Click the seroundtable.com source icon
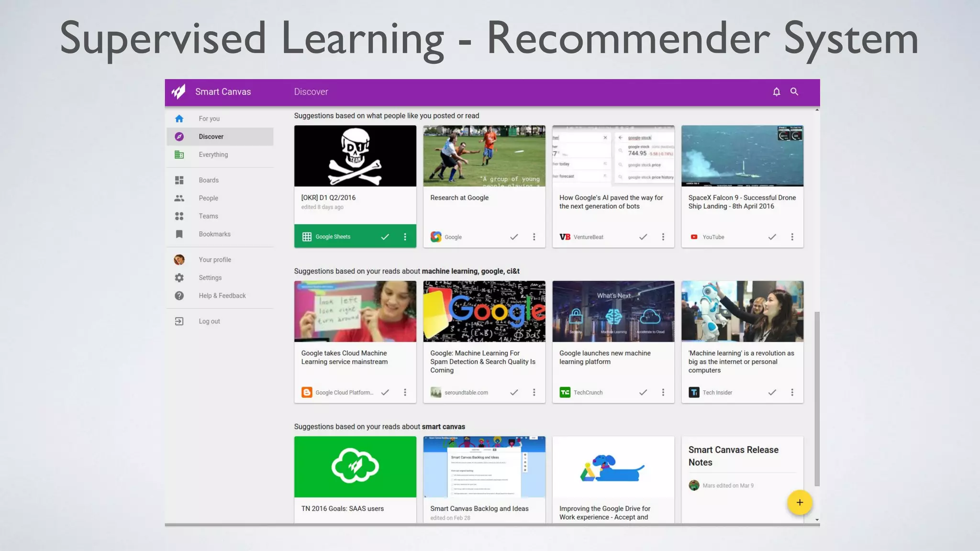 pyautogui.click(x=436, y=392)
